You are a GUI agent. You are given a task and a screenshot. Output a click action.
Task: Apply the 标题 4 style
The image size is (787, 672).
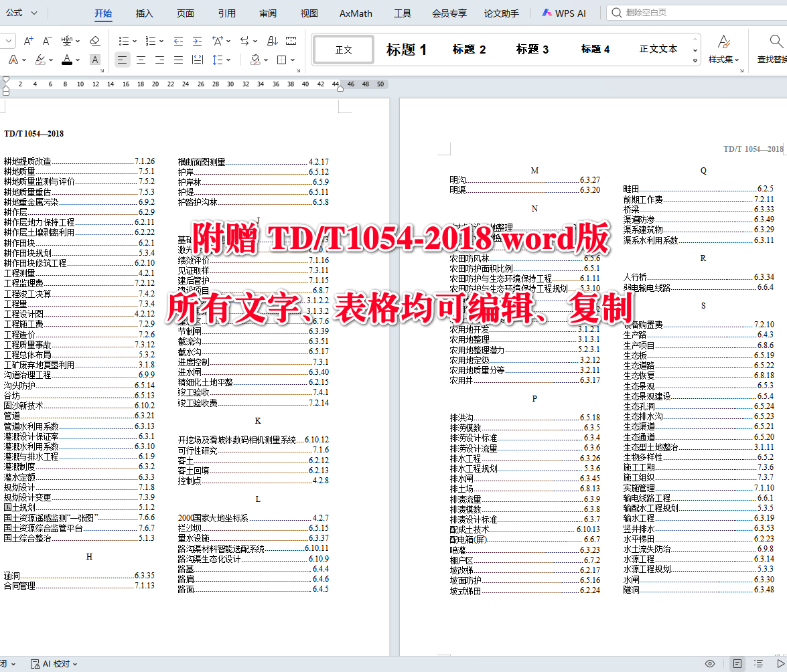tap(595, 50)
